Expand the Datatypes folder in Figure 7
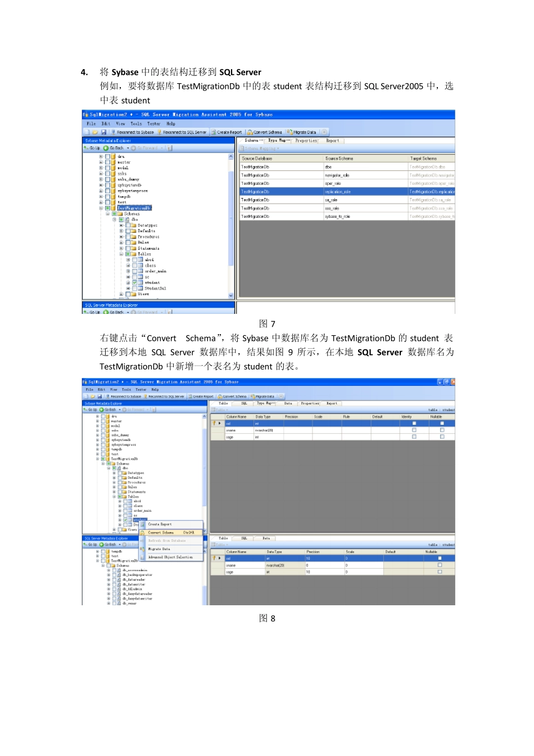The height and width of the screenshot is (756, 534). [121, 225]
